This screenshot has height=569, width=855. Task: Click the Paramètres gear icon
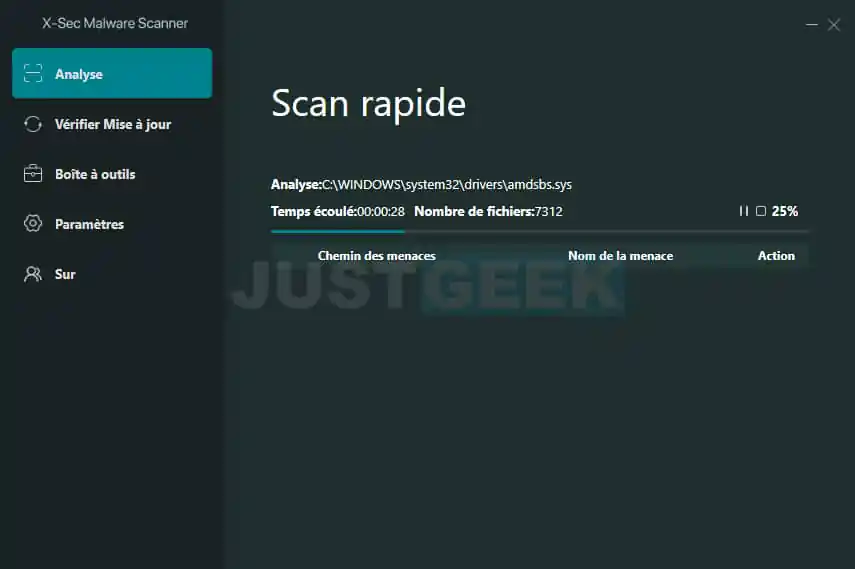pyautogui.click(x=33, y=223)
